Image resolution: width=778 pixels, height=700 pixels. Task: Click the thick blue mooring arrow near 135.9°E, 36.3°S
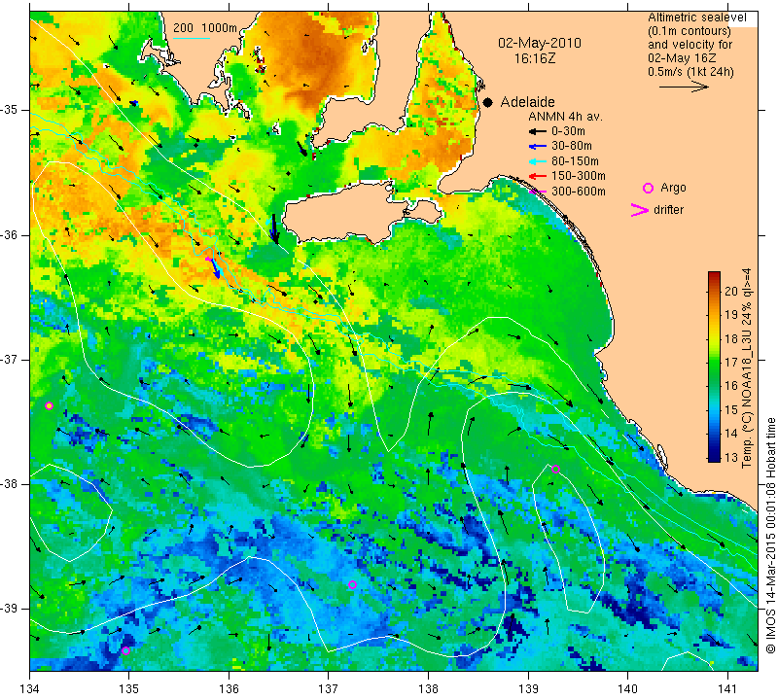click(x=215, y=267)
